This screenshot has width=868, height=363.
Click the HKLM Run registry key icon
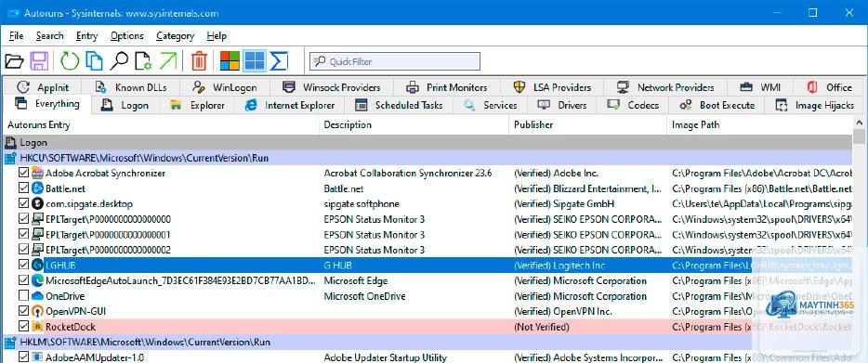pyautogui.click(x=10, y=343)
